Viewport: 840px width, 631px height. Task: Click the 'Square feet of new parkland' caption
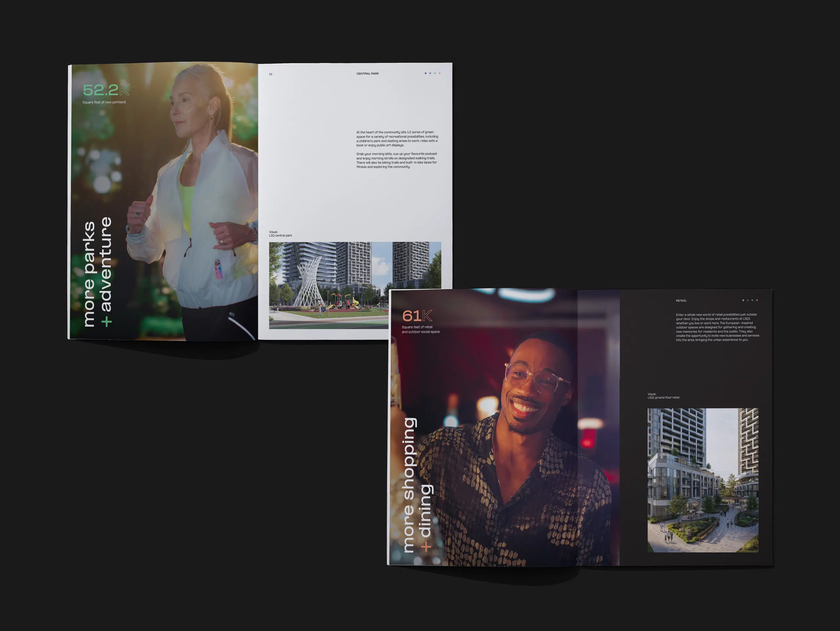pos(104,102)
